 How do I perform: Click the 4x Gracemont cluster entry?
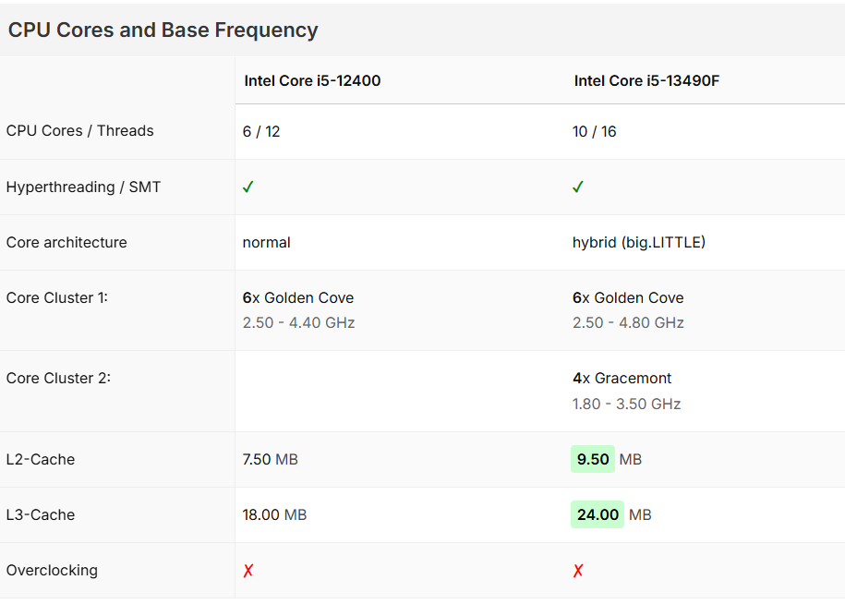pyautogui.click(x=622, y=378)
